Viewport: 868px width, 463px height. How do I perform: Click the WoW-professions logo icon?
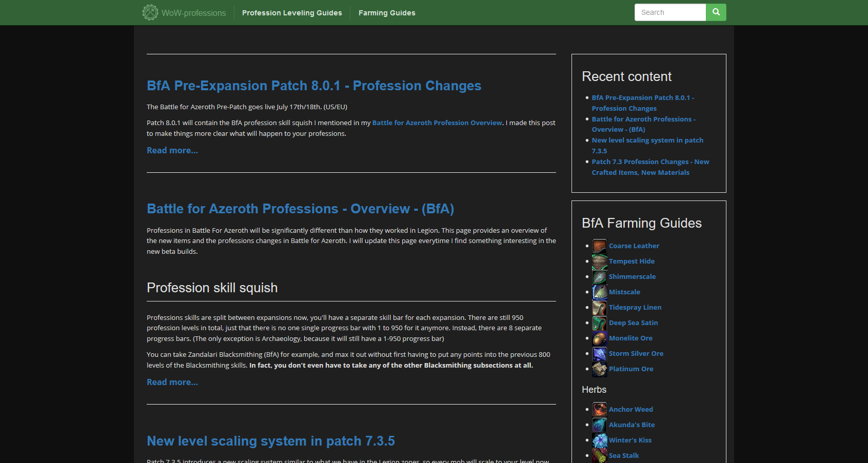(150, 12)
